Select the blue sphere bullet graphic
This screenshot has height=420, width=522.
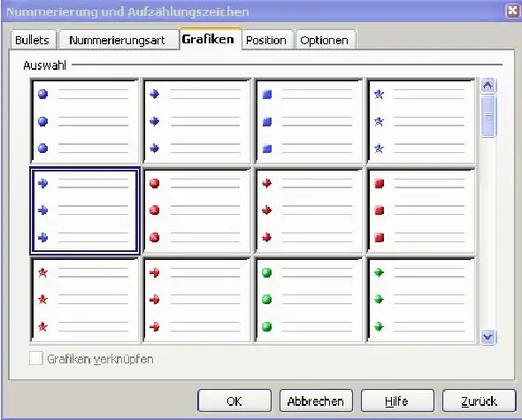(85, 121)
